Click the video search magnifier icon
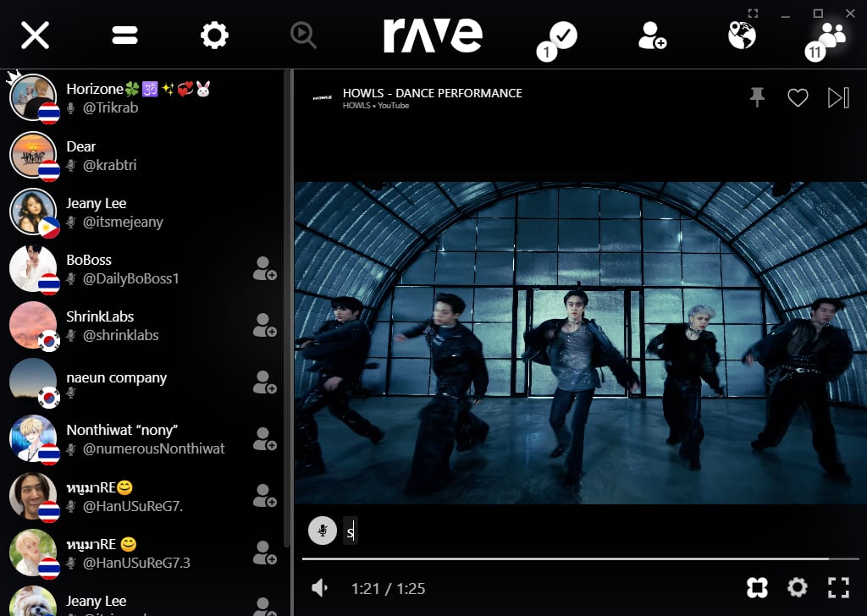The width and height of the screenshot is (867, 616). [304, 36]
